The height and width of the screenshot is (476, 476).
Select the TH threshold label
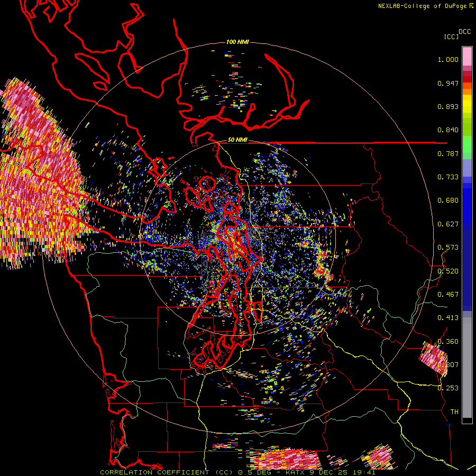pos(454,411)
